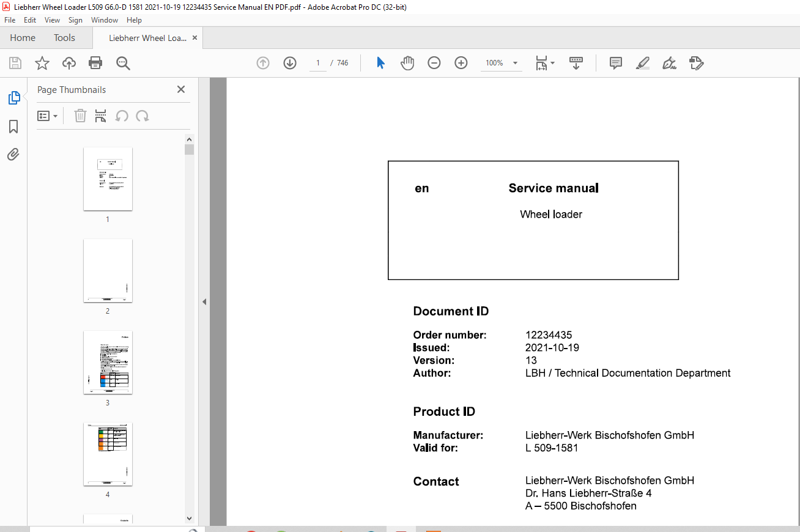Open the Fill & Sign pen tool
Viewport: 800px width, 532px height.
pos(670,63)
